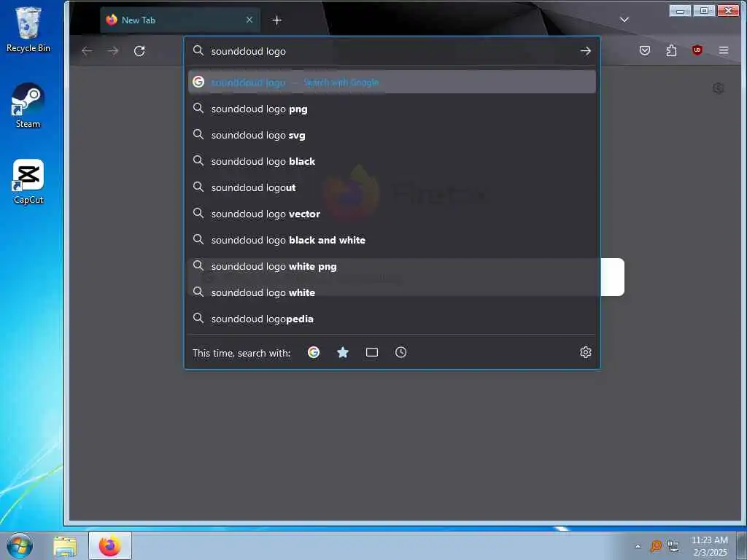Select the CapCut desktop shortcut
Viewport: 747px width, 560px height.
coord(28,182)
